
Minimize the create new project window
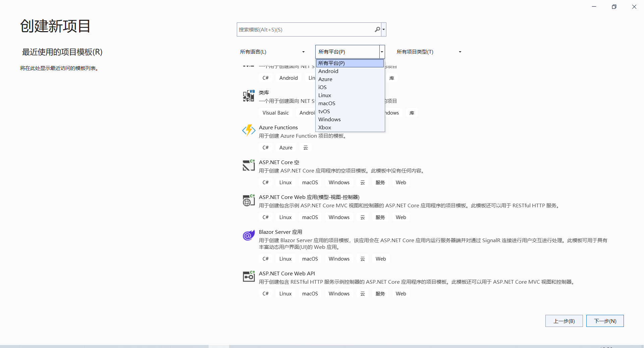tap(594, 7)
